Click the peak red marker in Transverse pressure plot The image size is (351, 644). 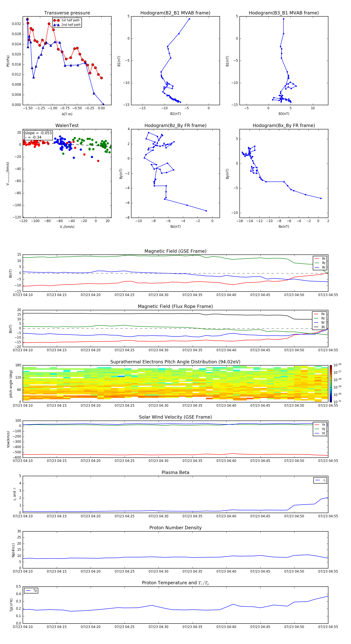(x=27, y=19)
